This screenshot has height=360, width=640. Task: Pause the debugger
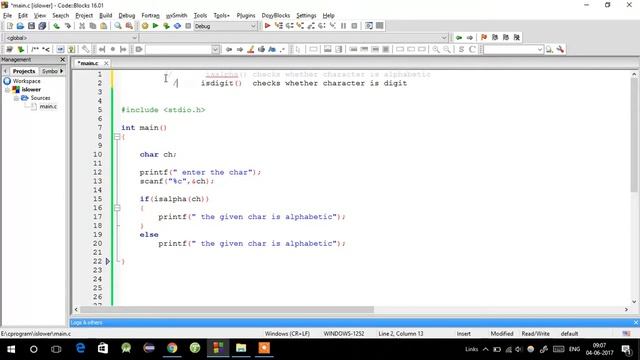(x=343, y=26)
